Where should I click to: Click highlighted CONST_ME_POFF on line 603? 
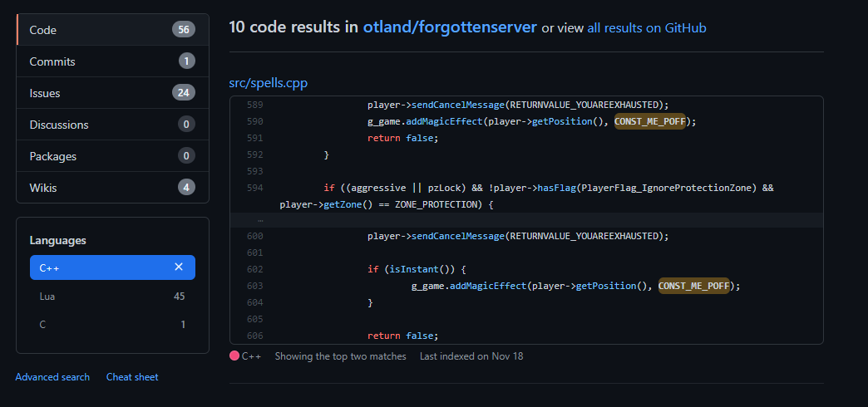693,286
